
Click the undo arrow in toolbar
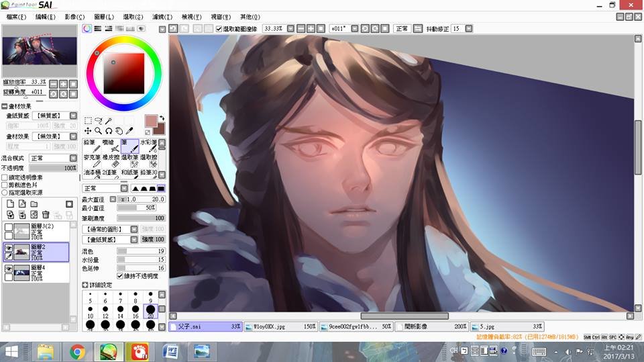pos(173,28)
